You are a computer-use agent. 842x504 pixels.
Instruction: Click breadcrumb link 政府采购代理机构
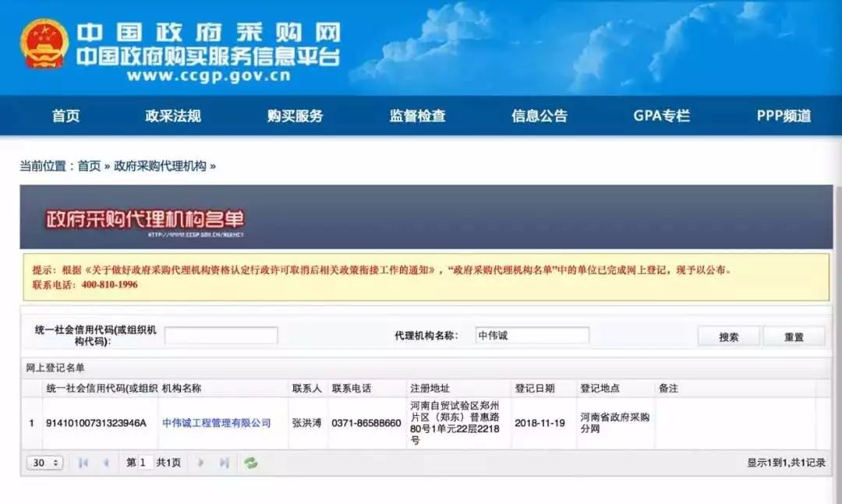point(160,166)
